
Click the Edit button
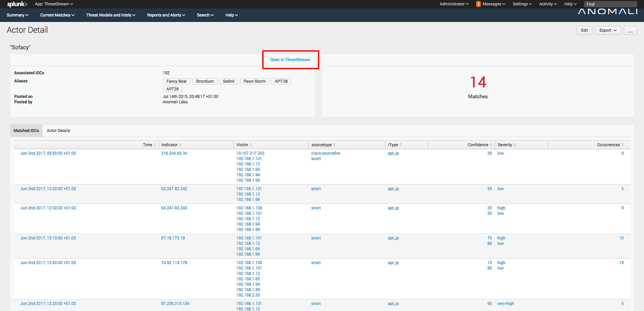(584, 31)
